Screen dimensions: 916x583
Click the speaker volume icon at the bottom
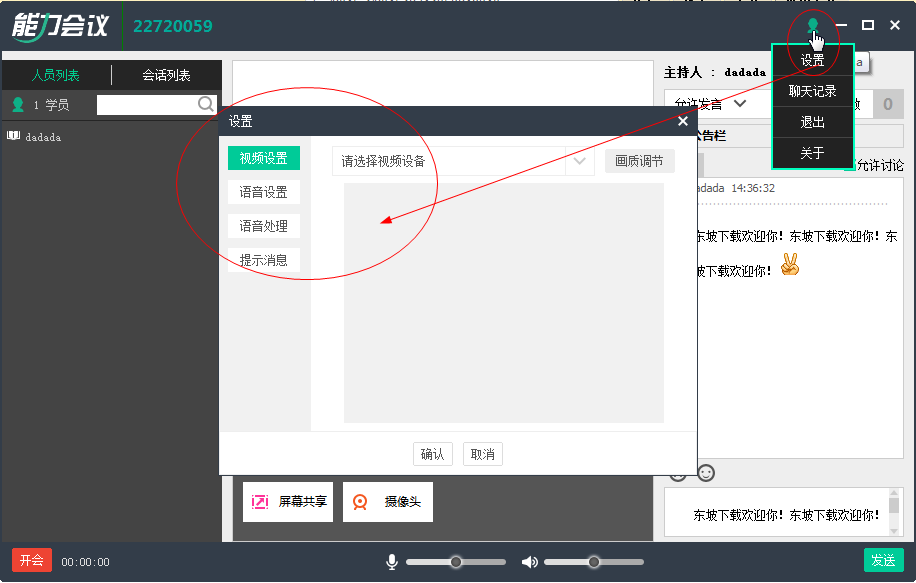pos(530,561)
